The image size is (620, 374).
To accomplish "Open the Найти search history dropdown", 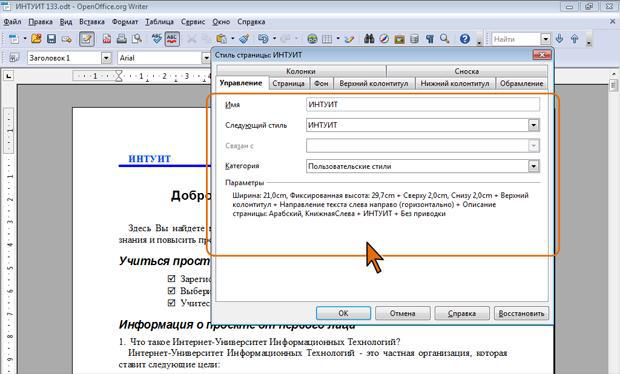I will (546, 39).
